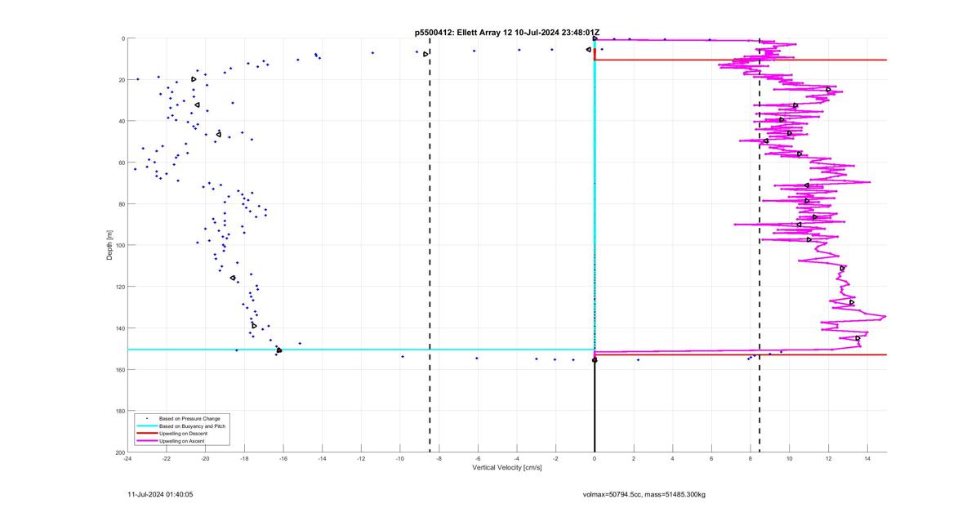Click the velocity-axis tick label "-18"

[244, 460]
